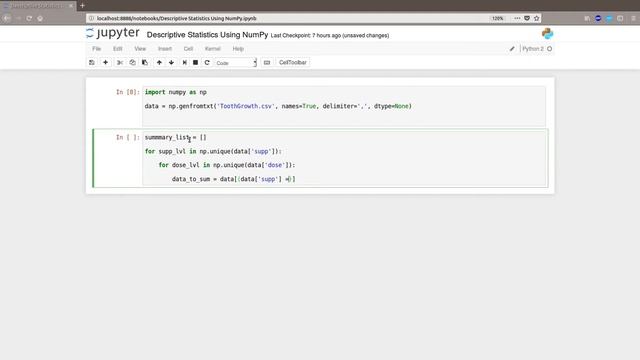The image size is (640, 360).
Task: Open the command palette keyboard icon
Action: click(x=267, y=62)
